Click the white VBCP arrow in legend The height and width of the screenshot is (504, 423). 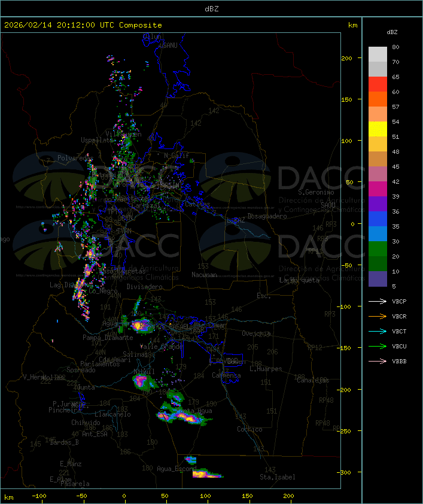pyautogui.click(x=378, y=301)
